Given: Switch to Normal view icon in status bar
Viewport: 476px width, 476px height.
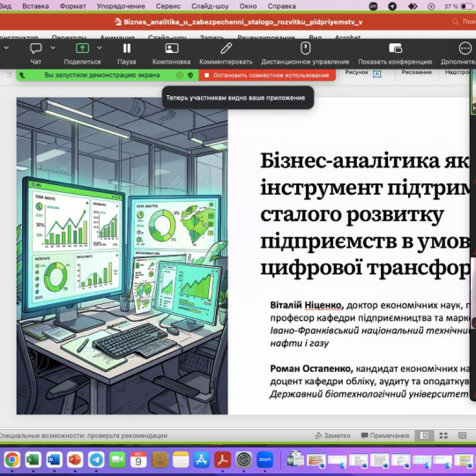Looking at the screenshot, I should [x=424, y=435].
